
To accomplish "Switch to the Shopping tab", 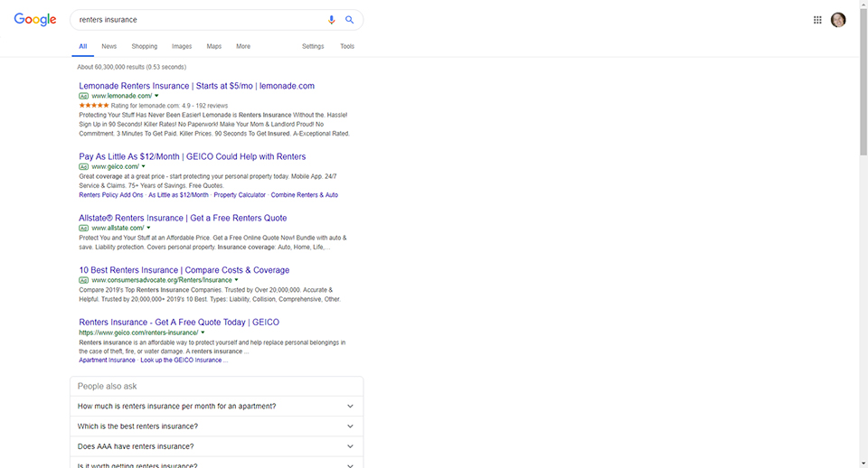I will click(x=145, y=46).
